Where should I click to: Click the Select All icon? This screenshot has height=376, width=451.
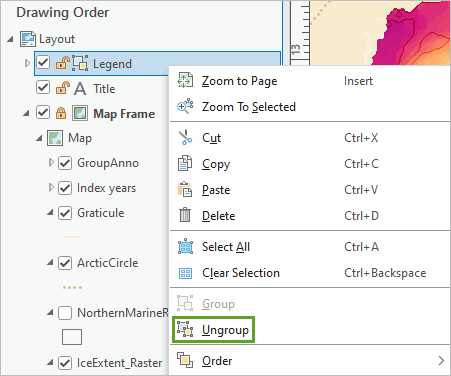[x=185, y=247]
